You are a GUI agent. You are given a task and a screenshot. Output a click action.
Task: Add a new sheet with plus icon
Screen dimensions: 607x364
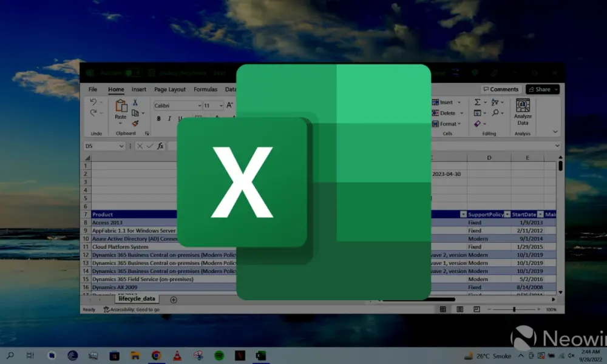pos(174,300)
